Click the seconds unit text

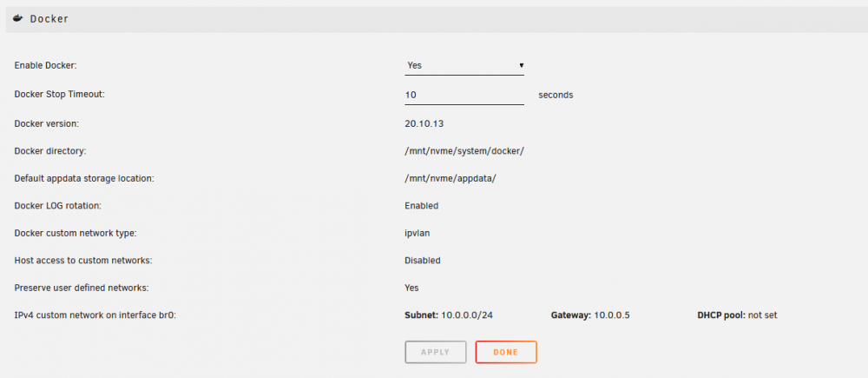click(x=556, y=95)
